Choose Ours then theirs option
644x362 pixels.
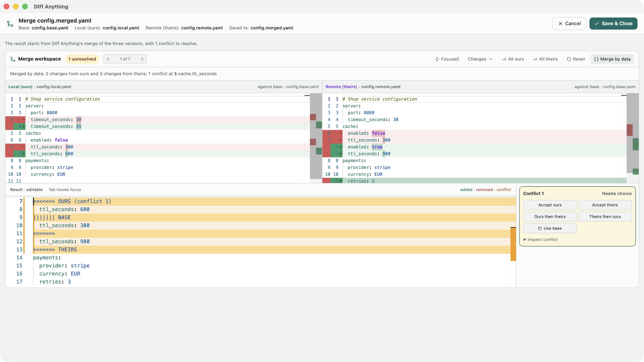click(550, 217)
